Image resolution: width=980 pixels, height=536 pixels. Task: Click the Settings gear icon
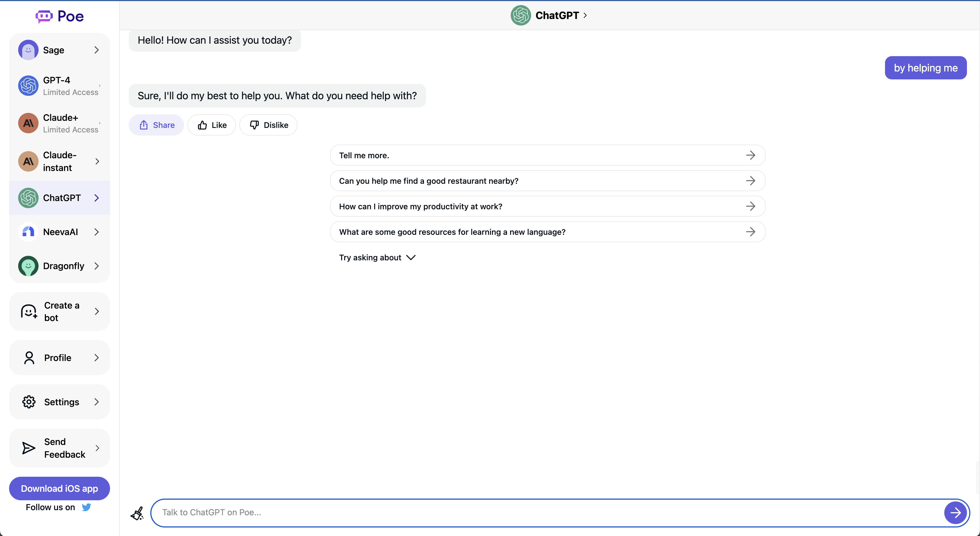tap(29, 402)
